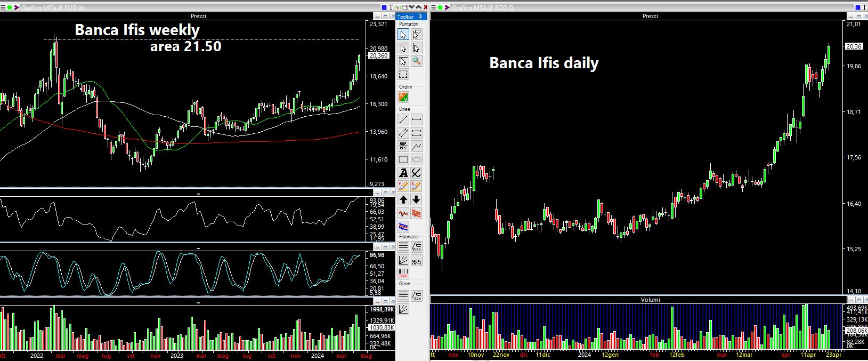Click the 23apr date label on daily axis
868x361 pixels.
tap(833, 355)
